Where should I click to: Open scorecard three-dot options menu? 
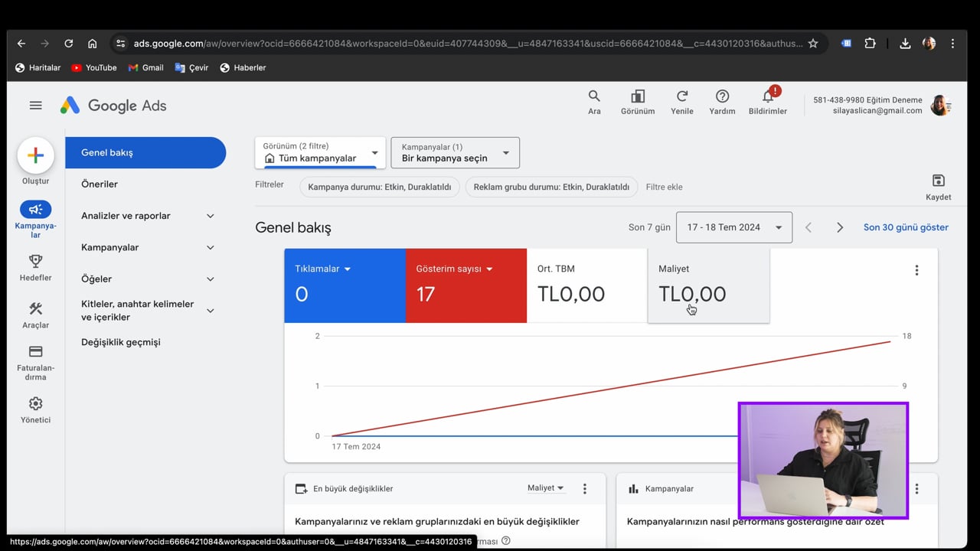[916, 270]
